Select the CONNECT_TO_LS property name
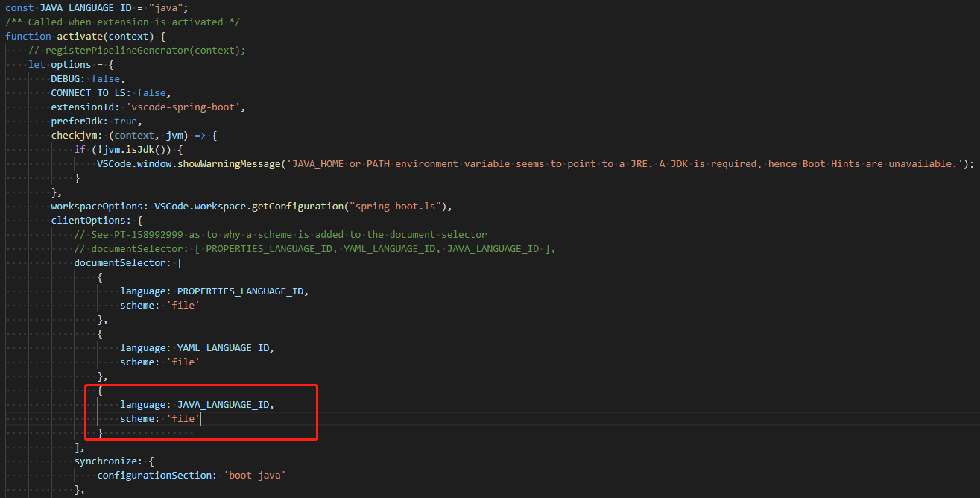Image resolution: width=980 pixels, height=498 pixels. coord(87,92)
